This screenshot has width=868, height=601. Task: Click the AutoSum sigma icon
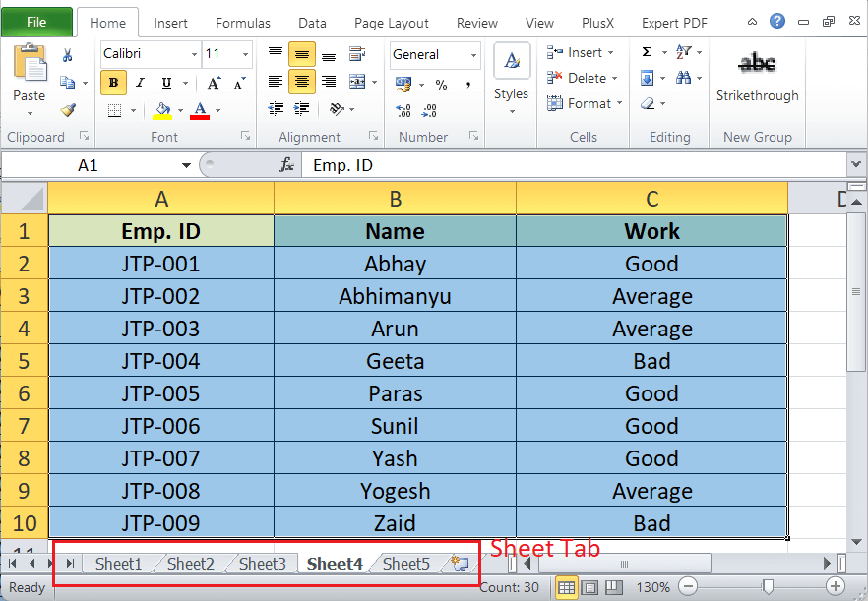(648, 52)
